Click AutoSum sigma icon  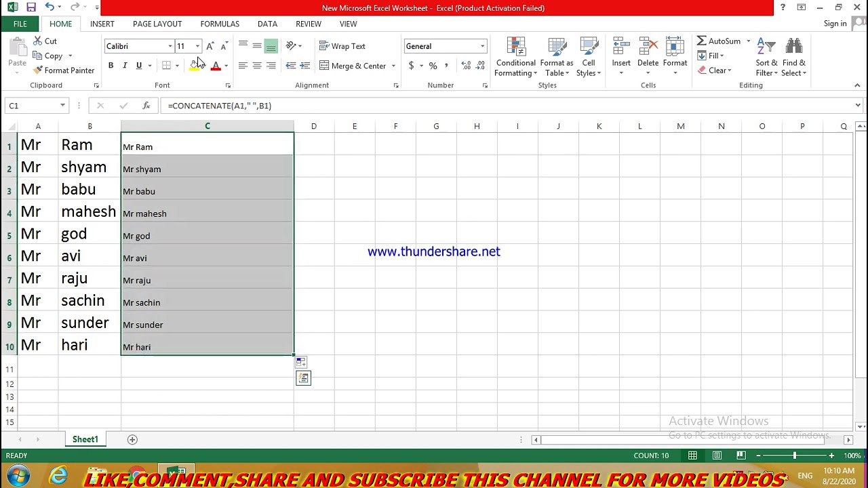[702, 41]
